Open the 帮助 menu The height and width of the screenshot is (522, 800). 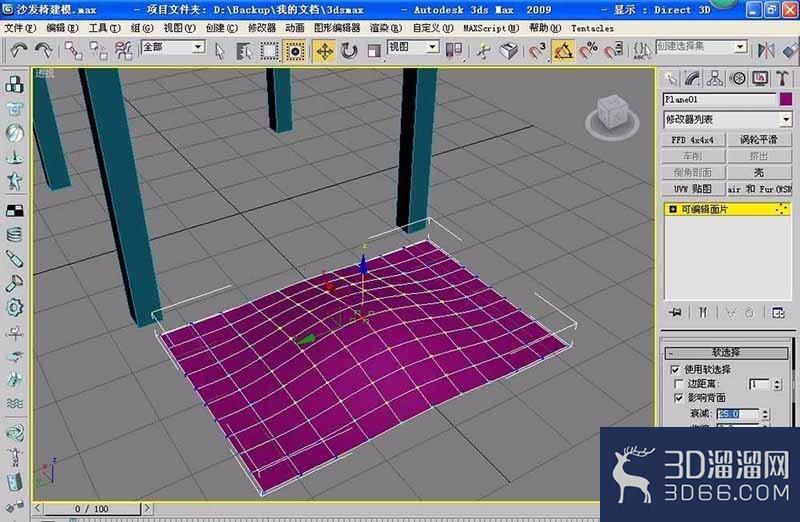pyautogui.click(x=545, y=28)
